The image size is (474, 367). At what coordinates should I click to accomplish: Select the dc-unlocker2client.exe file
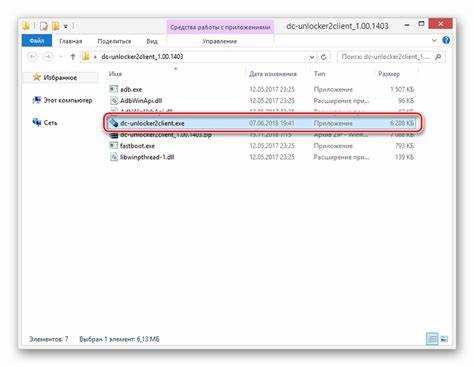click(x=261, y=123)
